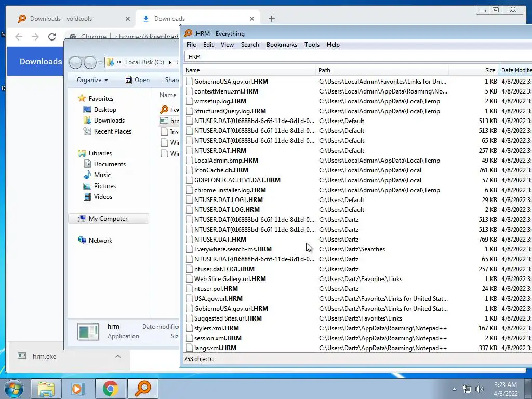
Task: Open the network tray icon
Action: click(467, 389)
